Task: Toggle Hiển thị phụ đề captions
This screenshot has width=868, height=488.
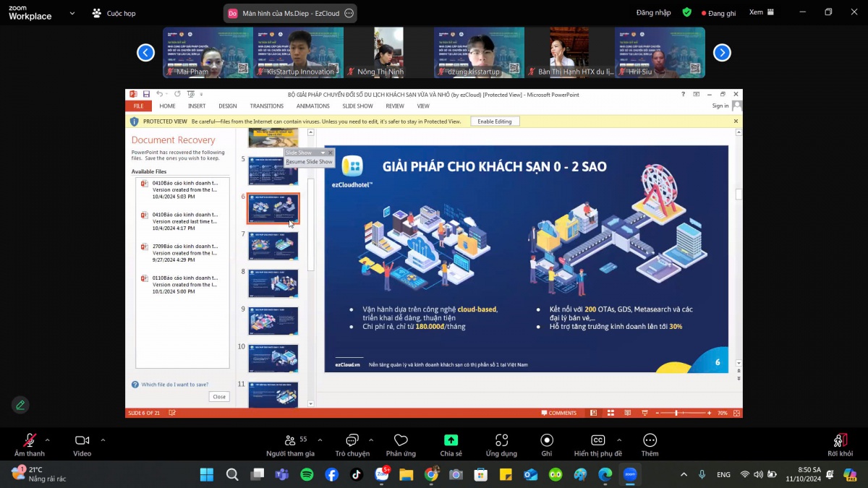Action: point(597,440)
